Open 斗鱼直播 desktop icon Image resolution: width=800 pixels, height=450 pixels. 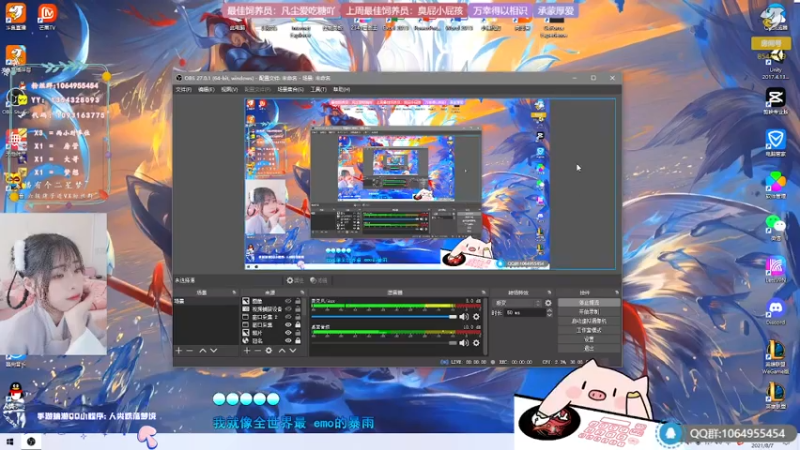[15, 16]
